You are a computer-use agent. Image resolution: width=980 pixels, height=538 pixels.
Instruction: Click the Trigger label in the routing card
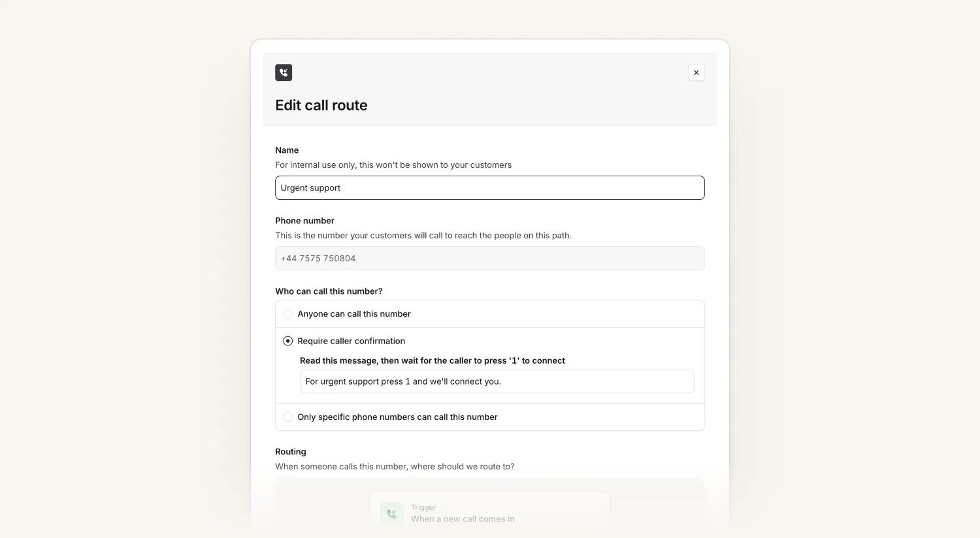(x=423, y=507)
